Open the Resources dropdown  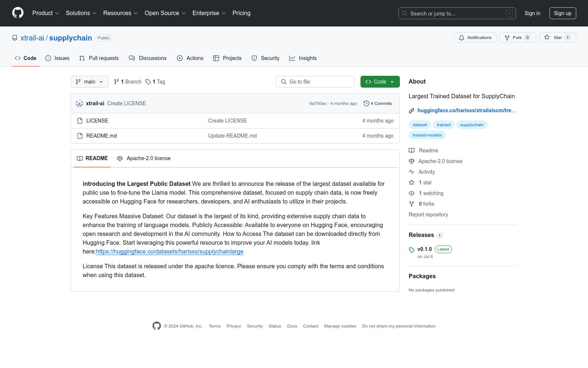point(121,13)
